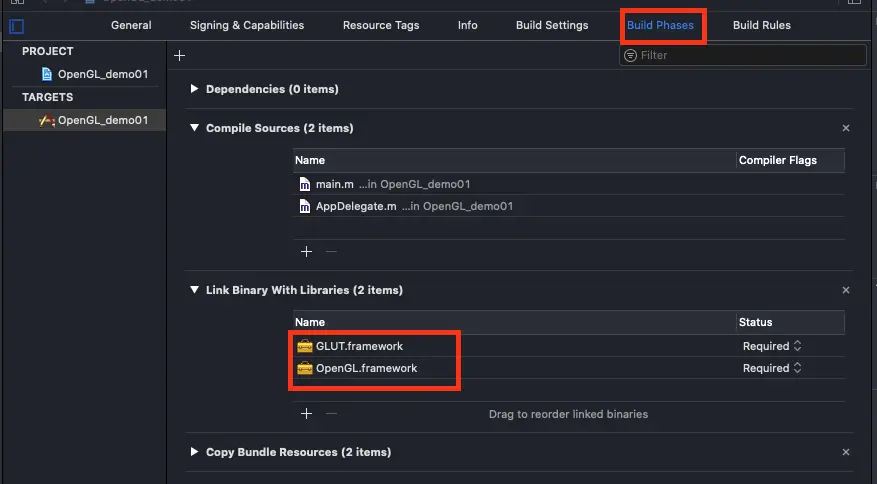This screenshot has height=484, width=877.
Task: Click the AppDelegate.m source file icon
Action: coord(305,206)
